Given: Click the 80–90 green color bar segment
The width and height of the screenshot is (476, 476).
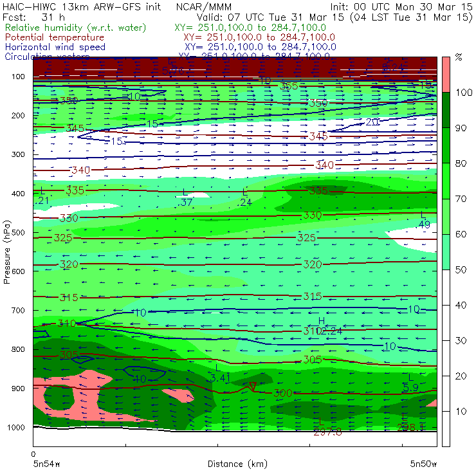Looking at the screenshot, I should tap(446, 145).
